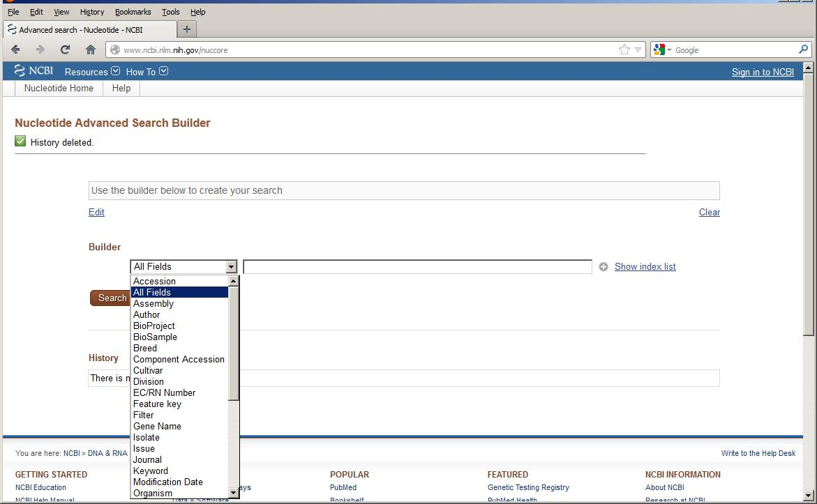817x504 pixels.
Task: Click the Clear link
Action: 709,212
